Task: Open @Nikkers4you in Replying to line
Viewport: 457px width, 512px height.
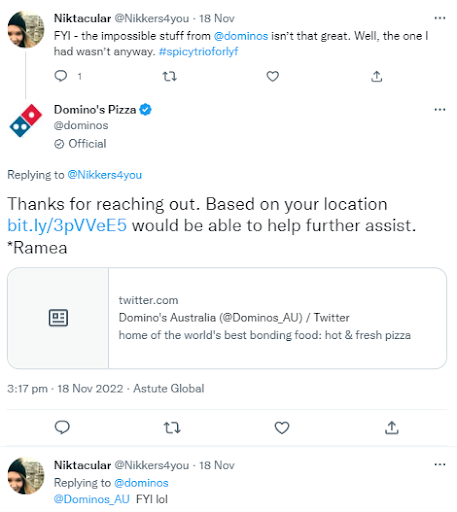Action: coord(105,175)
